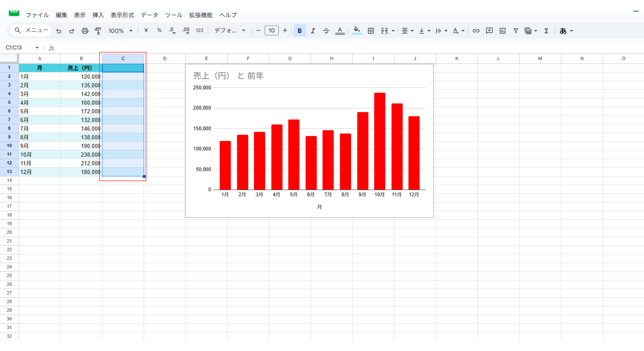Screen dimensions: 644x351
Task: Toggle strikethrough formatting button
Action: point(326,31)
